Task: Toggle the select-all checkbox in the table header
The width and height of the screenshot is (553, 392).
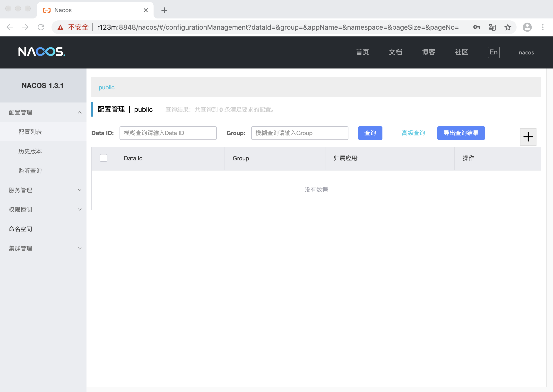Action: 103,158
